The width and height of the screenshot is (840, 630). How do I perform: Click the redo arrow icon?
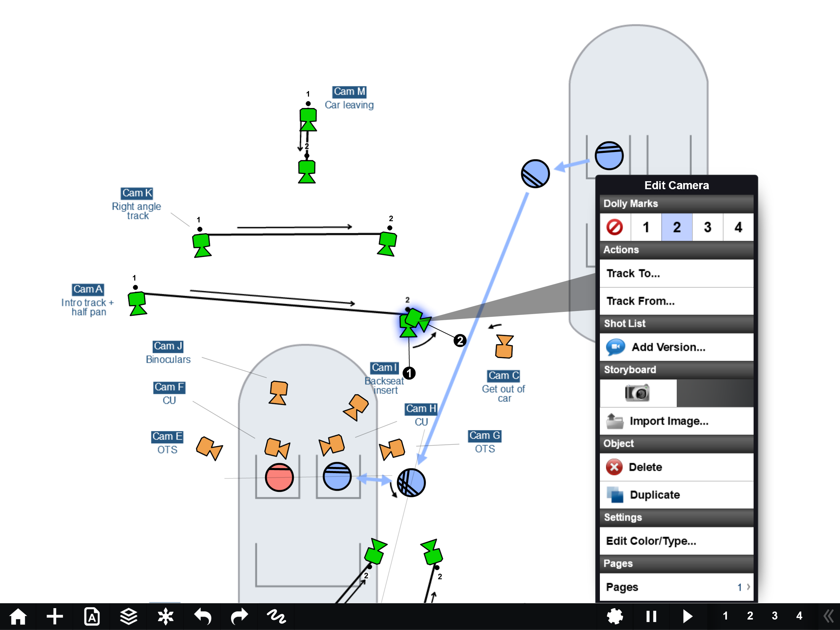tap(239, 616)
